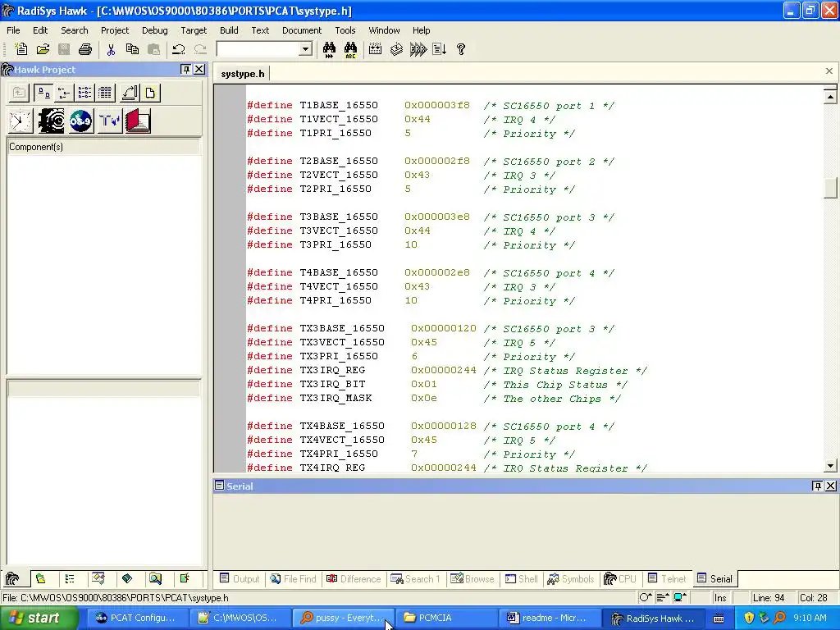Click the OS-9 globe icon
Image resolution: width=840 pixels, height=630 pixels.
point(80,121)
